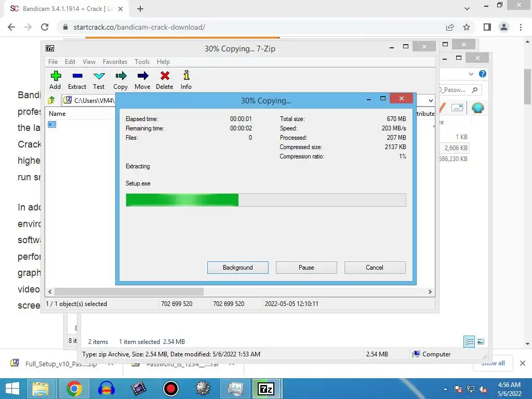532x399 pixels.
Task: Click the Background button in copying dialog
Action: [x=238, y=268]
